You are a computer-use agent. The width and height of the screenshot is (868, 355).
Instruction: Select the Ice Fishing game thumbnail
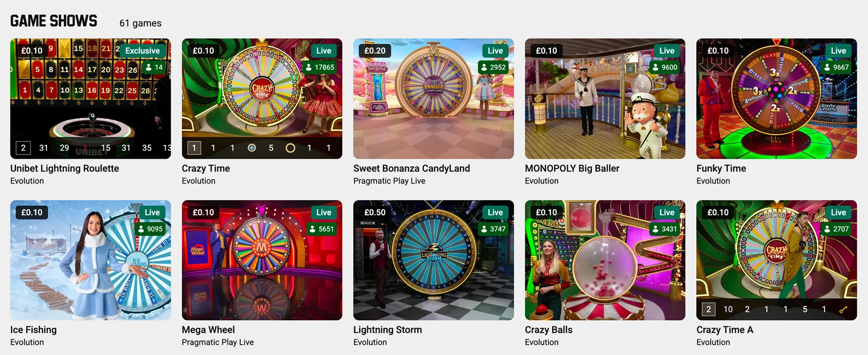[91, 260]
